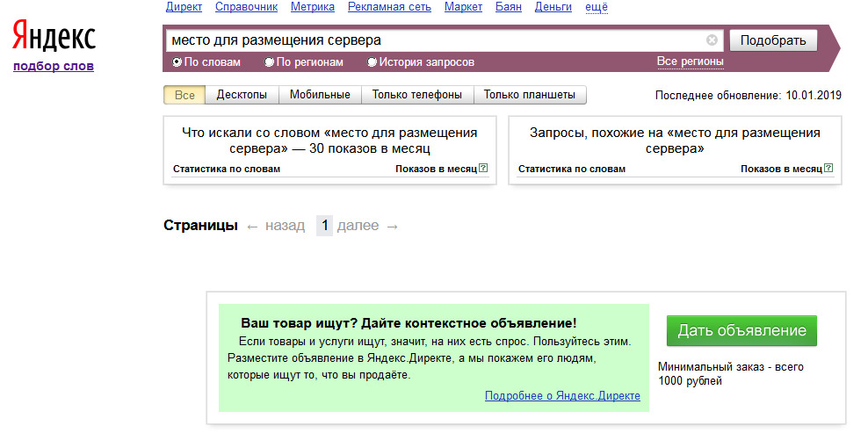Screen dimensions: 868x433
Task: Clear the search field with the X icon
Action: click(x=712, y=40)
